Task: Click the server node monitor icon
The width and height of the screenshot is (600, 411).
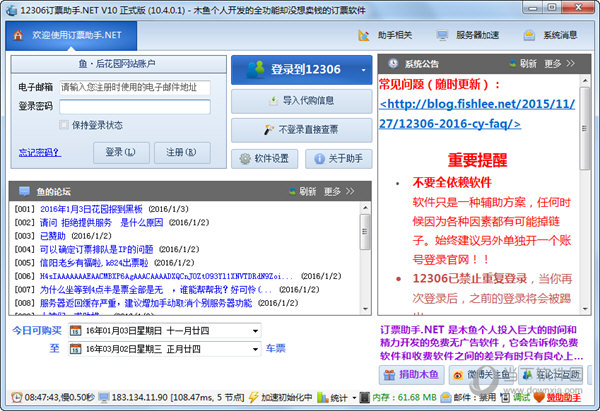Action: click(104, 398)
